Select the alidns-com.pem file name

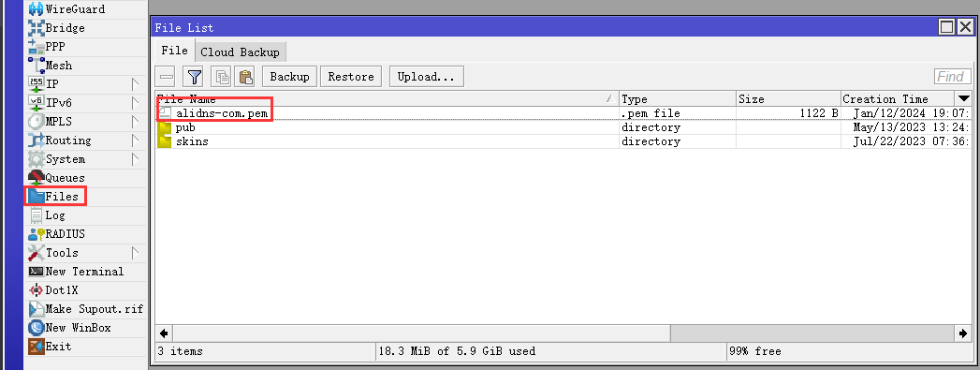(x=222, y=113)
